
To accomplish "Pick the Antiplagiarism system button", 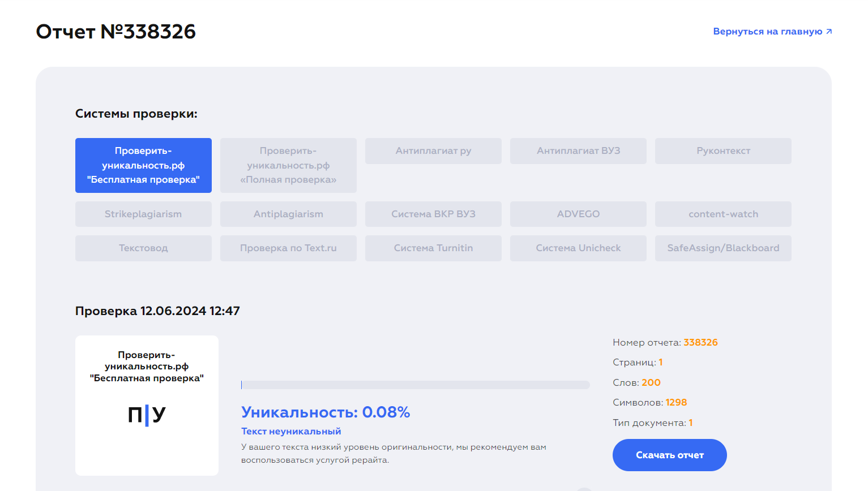I will click(x=288, y=214).
